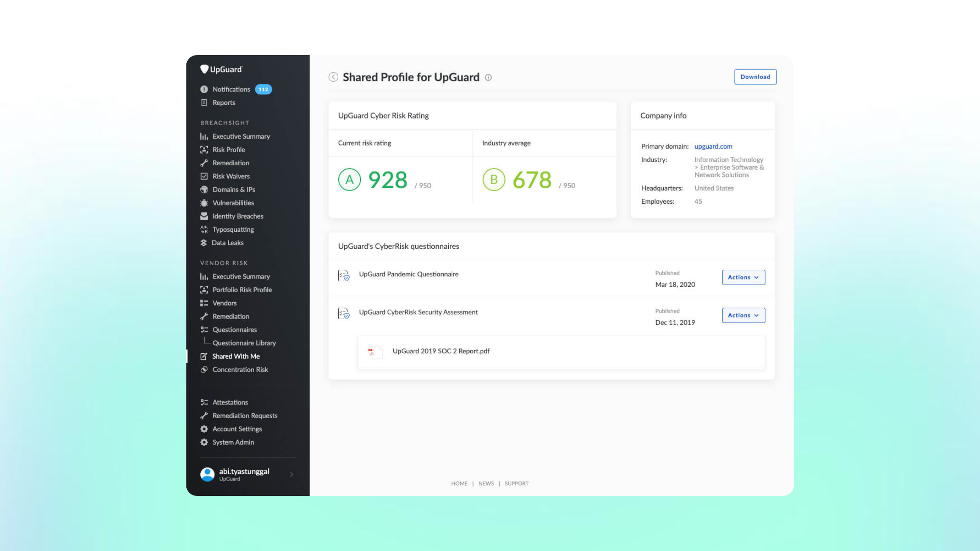Image resolution: width=980 pixels, height=551 pixels.
Task: Click the Account Settings gear icon
Action: (x=204, y=429)
